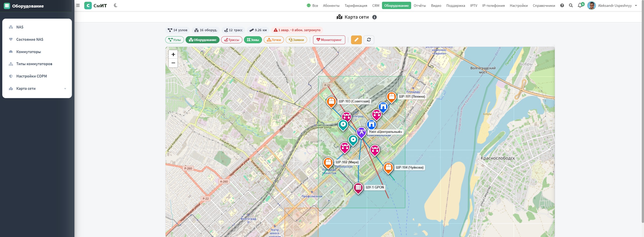Select the ШУ-1 GPON map marker
Screen dimensions: 644x237
coord(358,188)
